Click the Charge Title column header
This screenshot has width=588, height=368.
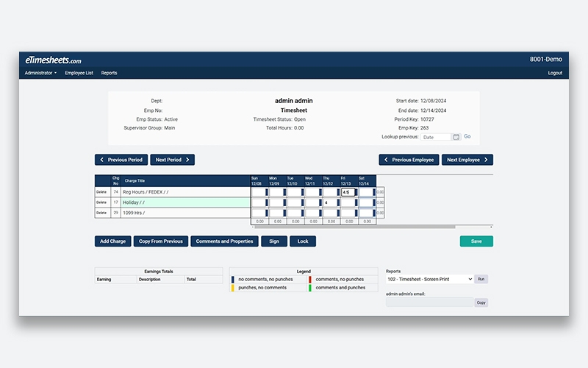(135, 180)
